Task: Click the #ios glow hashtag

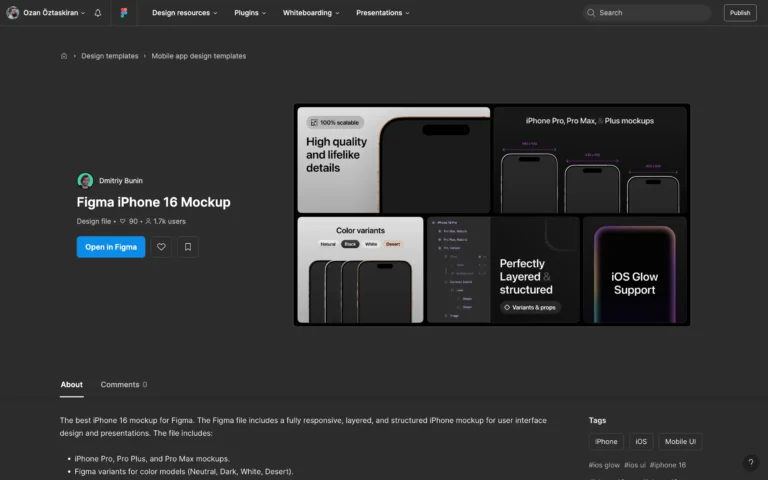Action: (604, 465)
